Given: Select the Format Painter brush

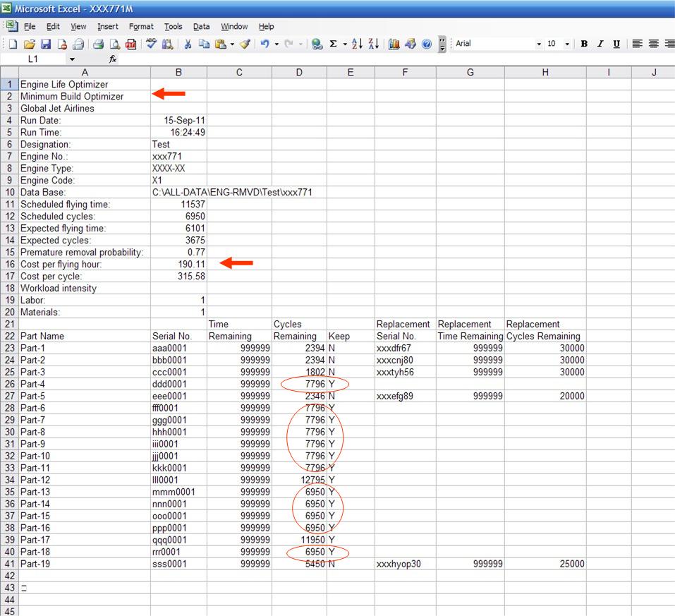Looking at the screenshot, I should 245,44.
